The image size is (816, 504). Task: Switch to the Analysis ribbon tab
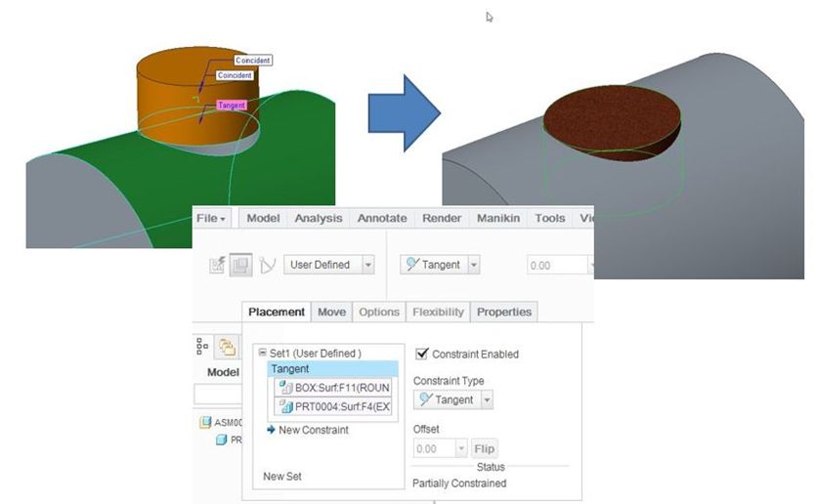coord(319,219)
